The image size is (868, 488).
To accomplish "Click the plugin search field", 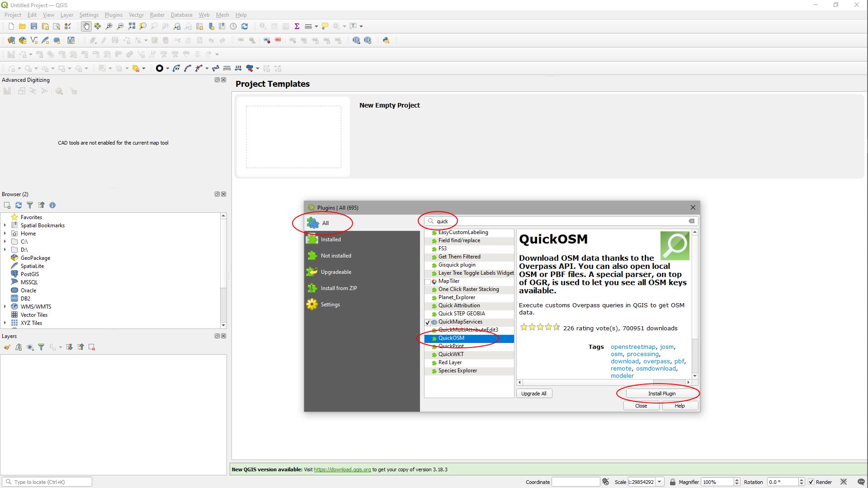I will click(x=561, y=221).
